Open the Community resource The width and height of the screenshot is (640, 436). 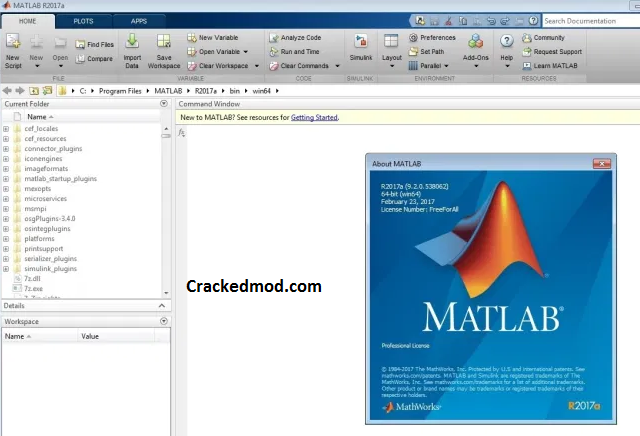543,38
